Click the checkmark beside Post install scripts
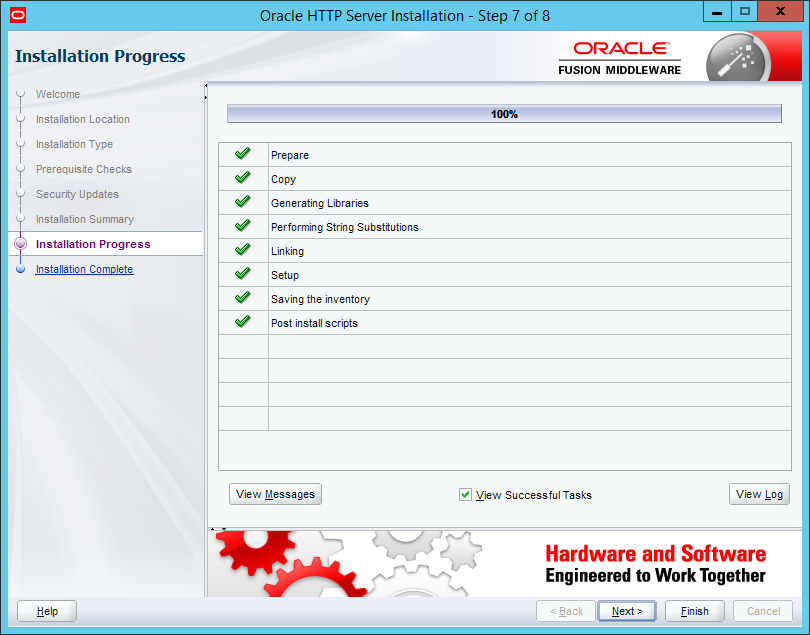The width and height of the screenshot is (810, 635). click(242, 322)
